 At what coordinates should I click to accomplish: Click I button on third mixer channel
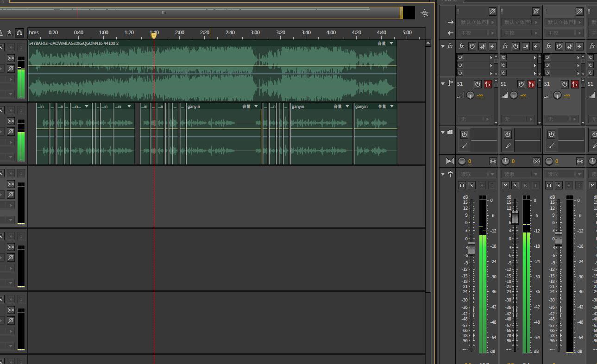pyautogui.click(x=579, y=185)
